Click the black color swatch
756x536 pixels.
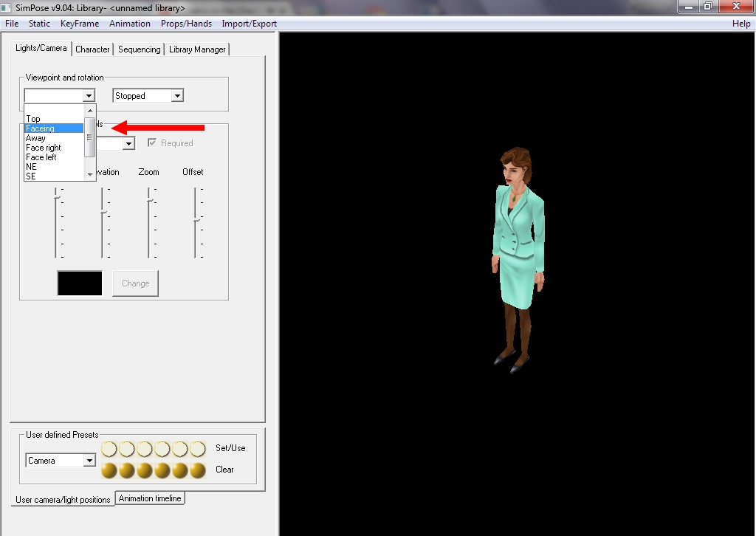[x=80, y=284]
